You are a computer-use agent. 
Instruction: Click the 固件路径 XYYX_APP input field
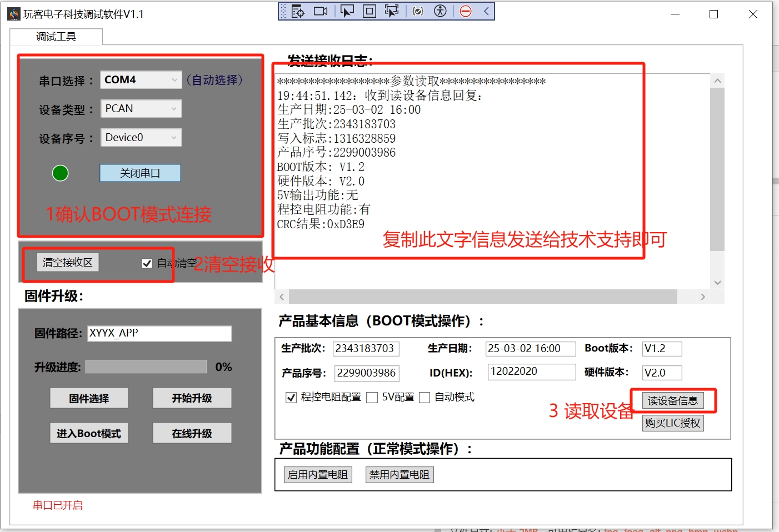coord(159,333)
